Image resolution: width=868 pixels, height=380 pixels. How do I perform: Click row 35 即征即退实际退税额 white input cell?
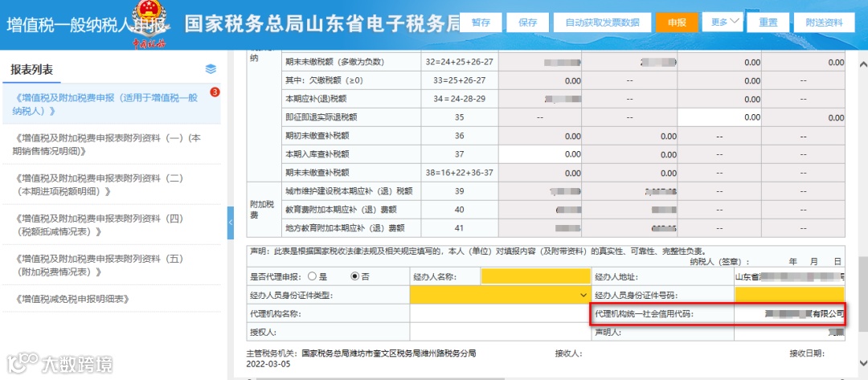(x=719, y=118)
